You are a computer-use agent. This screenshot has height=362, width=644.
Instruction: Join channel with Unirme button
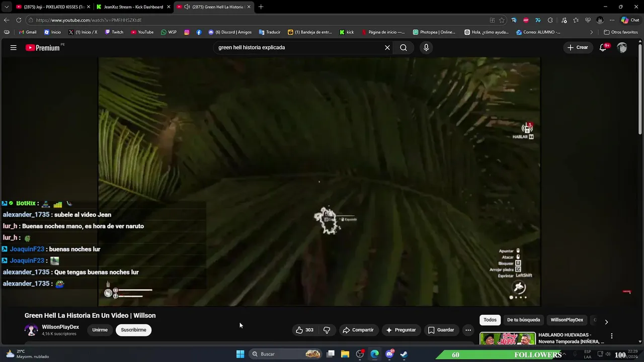(x=100, y=330)
